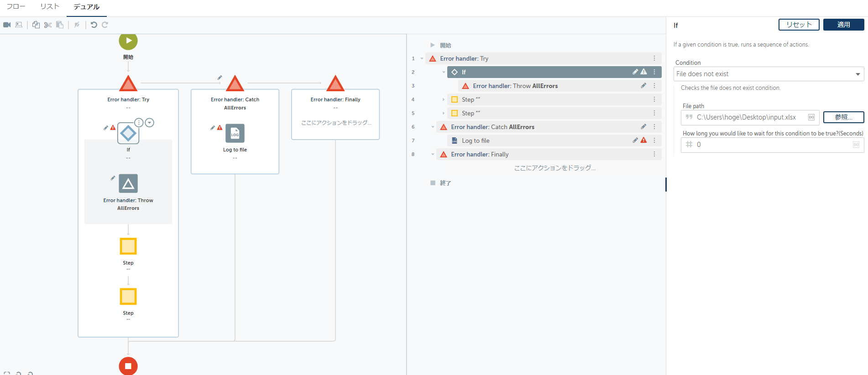Viewport: 868px width, 375px height.
Task: Select the If diamond node in flow
Action: pos(128,133)
